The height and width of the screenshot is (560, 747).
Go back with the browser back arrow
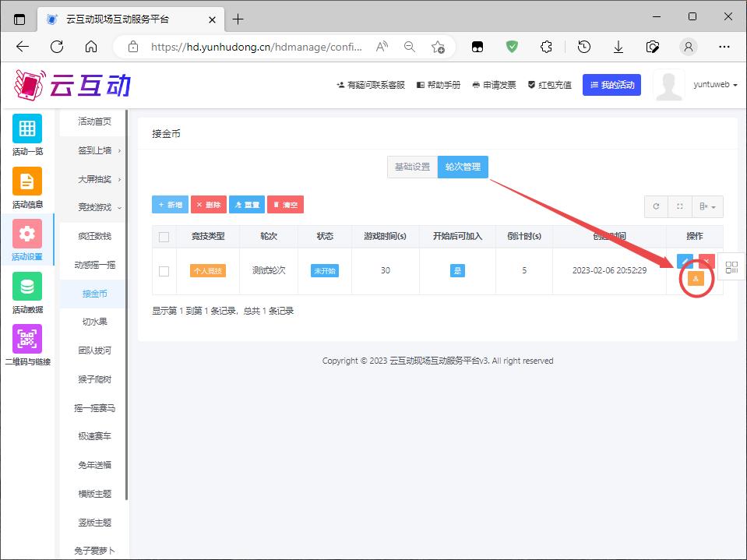pos(23,47)
